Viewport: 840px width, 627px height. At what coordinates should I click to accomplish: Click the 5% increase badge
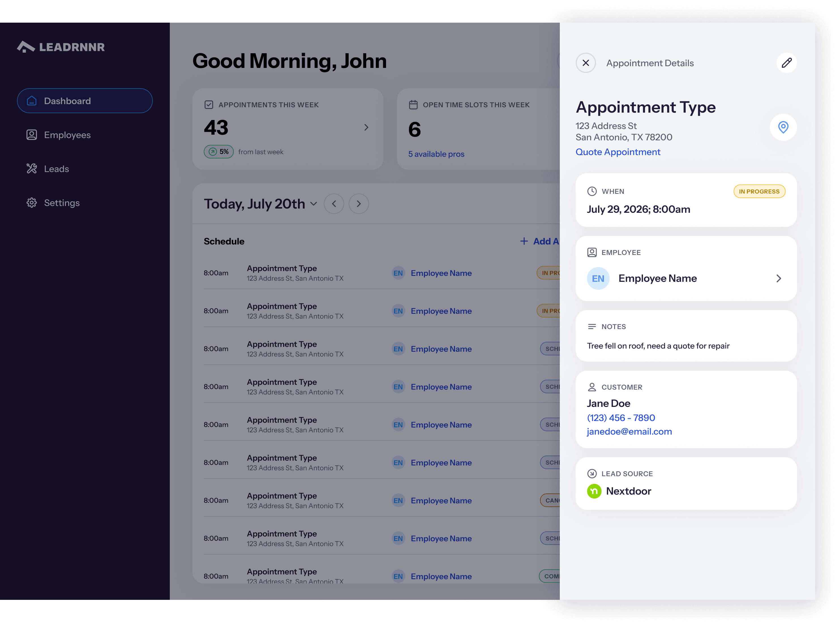point(218,152)
